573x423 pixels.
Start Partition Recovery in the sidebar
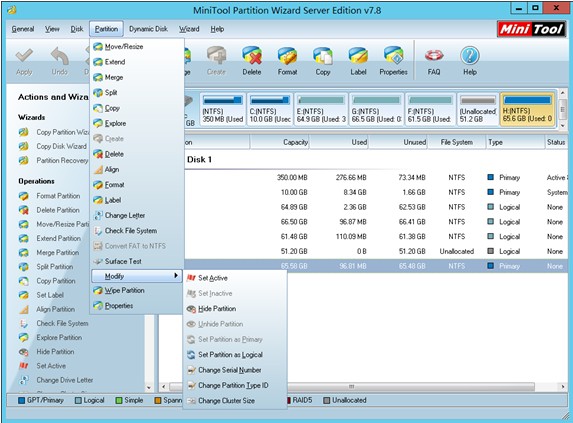54,160
